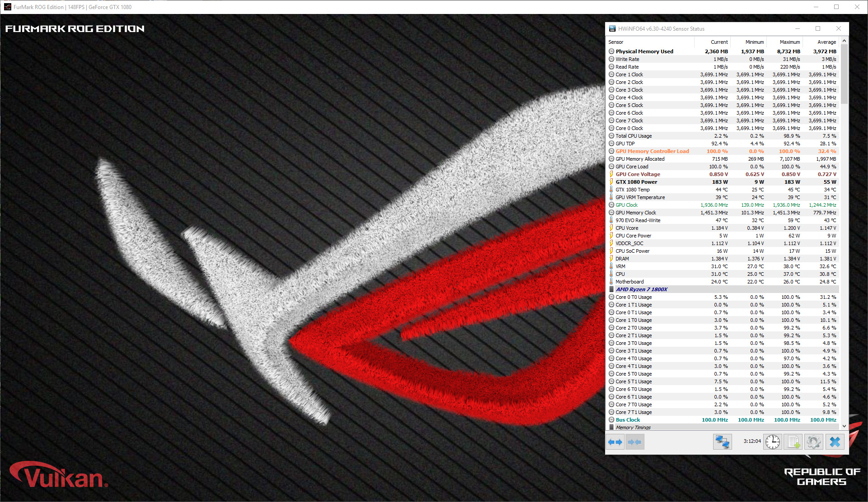
Task: Click the Average column header
Action: click(821, 42)
